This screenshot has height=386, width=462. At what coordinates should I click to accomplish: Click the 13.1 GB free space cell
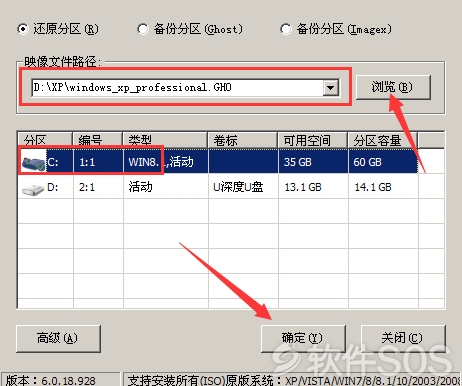click(x=313, y=187)
